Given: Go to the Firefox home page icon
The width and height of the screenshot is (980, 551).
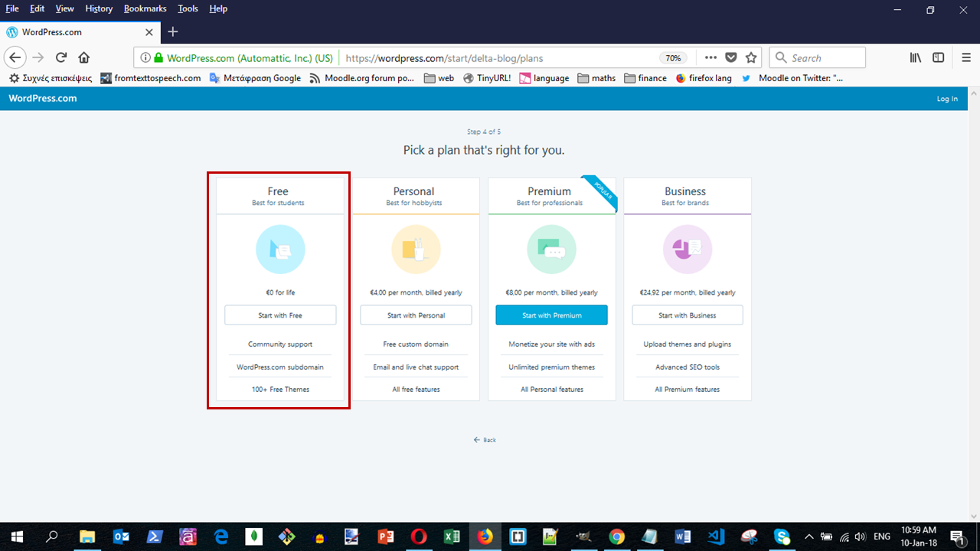Looking at the screenshot, I should tap(84, 57).
